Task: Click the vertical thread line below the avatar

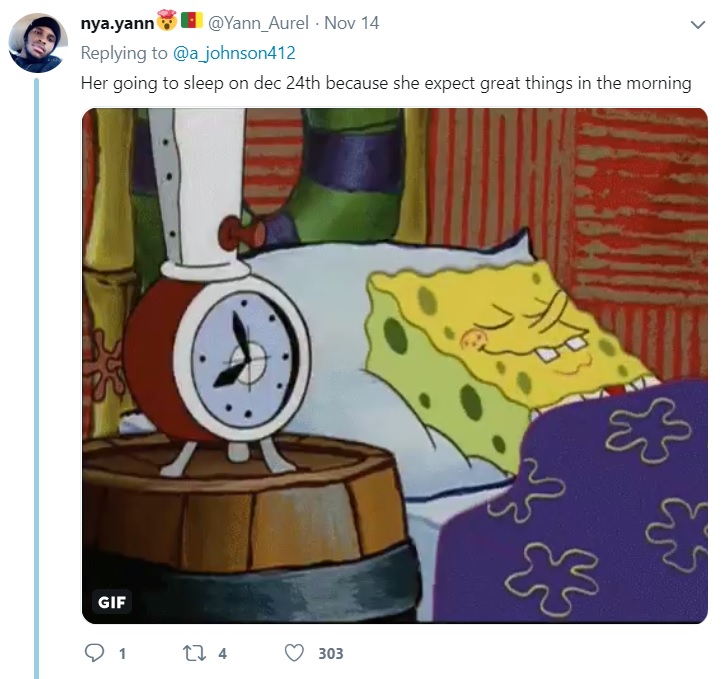Action: [x=37, y=380]
